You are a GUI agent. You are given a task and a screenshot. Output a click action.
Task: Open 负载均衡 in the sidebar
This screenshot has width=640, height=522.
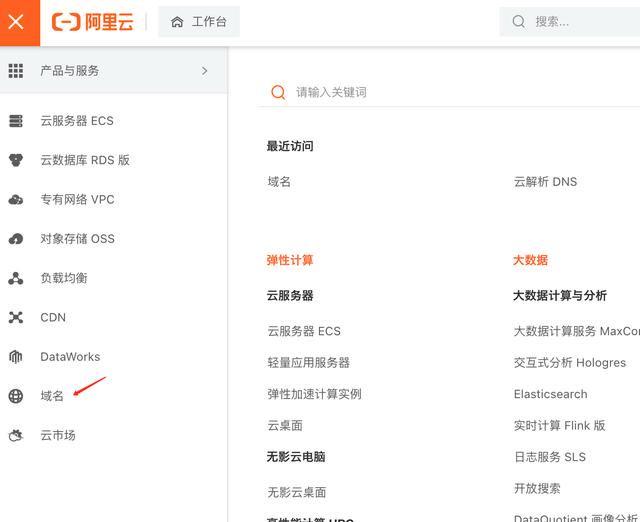[x=64, y=278]
